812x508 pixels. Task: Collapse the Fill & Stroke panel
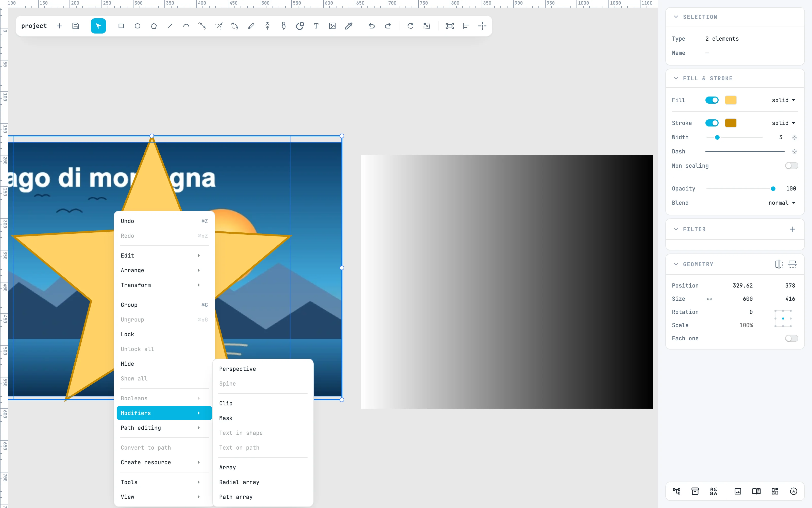click(676, 78)
